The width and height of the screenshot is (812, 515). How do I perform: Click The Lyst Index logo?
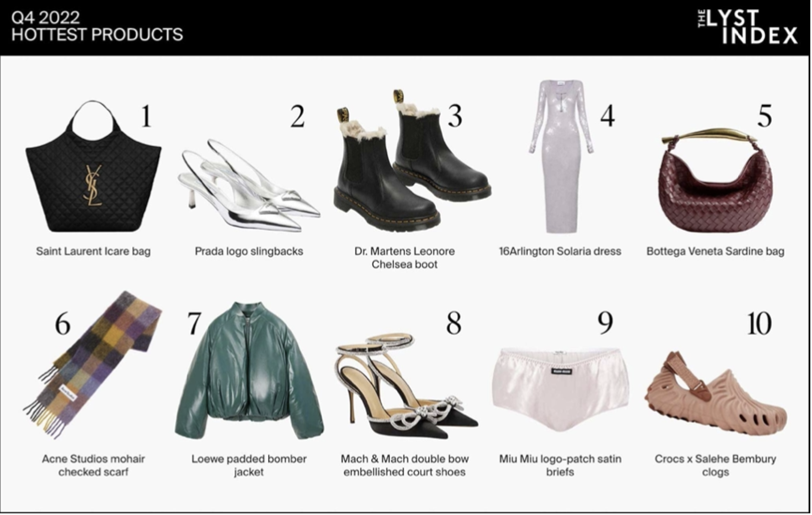(747, 27)
